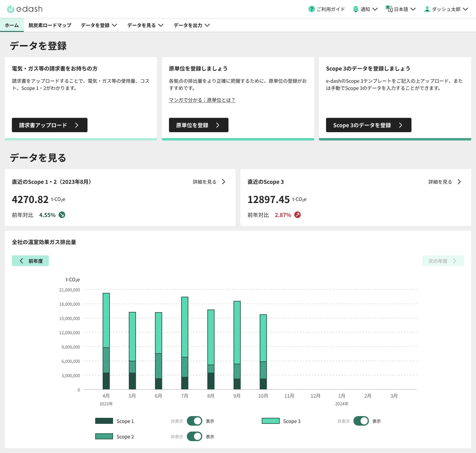The height and width of the screenshot is (453, 476).
Task: Click the Scope 2 legend color swatch
Action: 104,436
